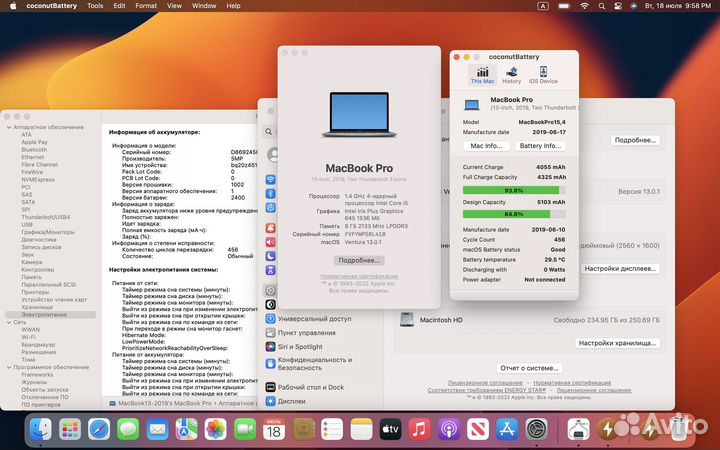The width and height of the screenshot is (720, 450).
Task: Open the This Mac tab in coconutBattery
Action: coord(482,75)
